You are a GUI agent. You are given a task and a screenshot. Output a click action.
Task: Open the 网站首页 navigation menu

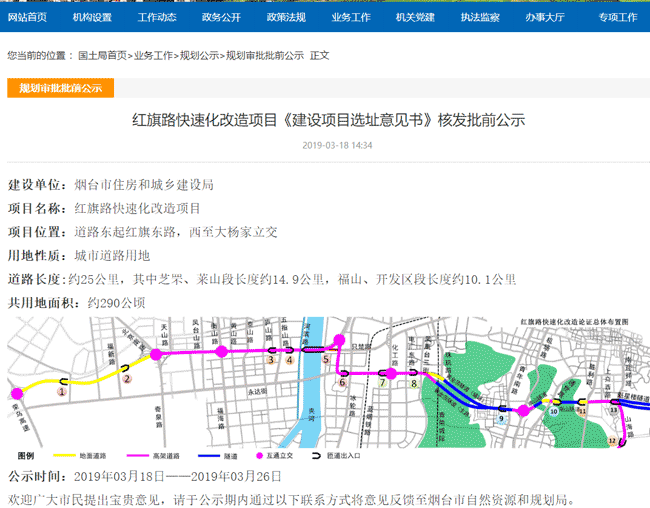tap(27, 17)
